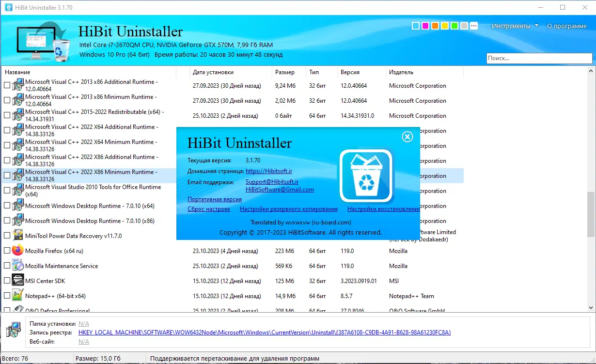The width and height of the screenshot is (596, 364).
Task: Select the yellow theme color swatch
Action: (x=445, y=26)
